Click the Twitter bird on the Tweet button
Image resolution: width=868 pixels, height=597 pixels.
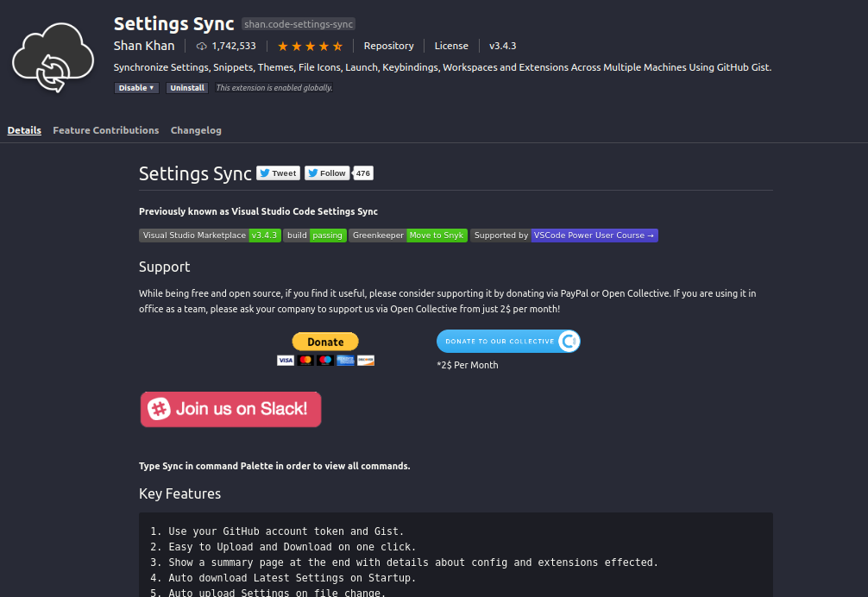(265, 173)
